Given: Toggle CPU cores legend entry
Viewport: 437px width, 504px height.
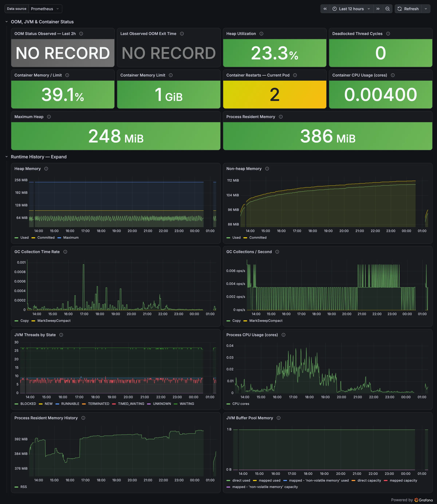Looking at the screenshot, I should 241,404.
